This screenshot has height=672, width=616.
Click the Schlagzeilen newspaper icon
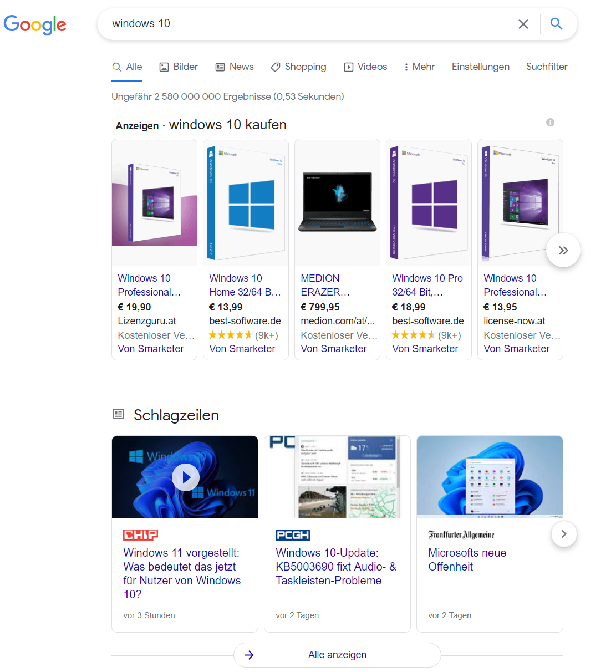coord(118,414)
